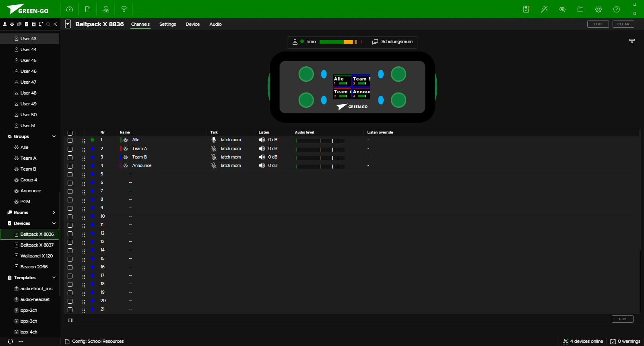This screenshot has width=644, height=346.
Task: Expand the Rooms section in sidebar
Action: [x=54, y=212]
